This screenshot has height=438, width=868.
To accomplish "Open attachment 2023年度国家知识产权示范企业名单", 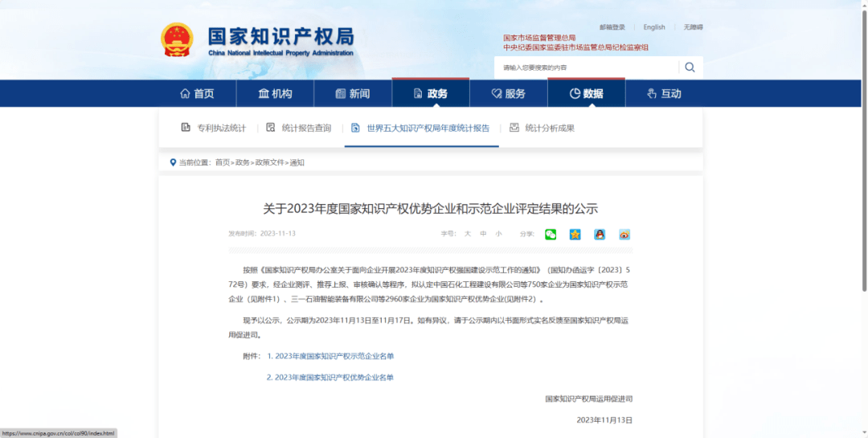I will pos(330,356).
